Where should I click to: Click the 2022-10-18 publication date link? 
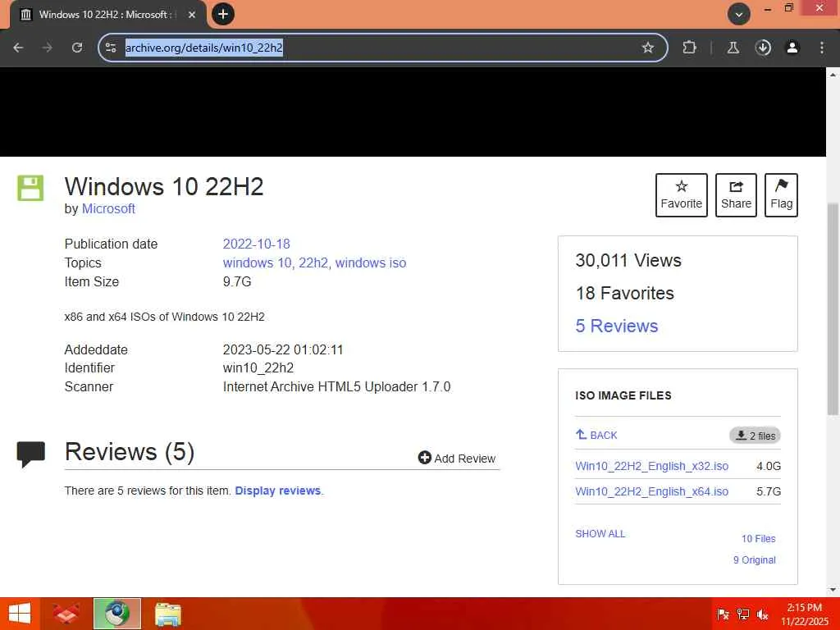click(x=256, y=244)
